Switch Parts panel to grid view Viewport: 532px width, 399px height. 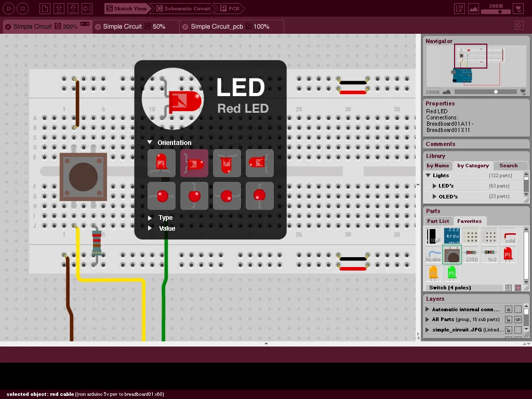coord(518,288)
